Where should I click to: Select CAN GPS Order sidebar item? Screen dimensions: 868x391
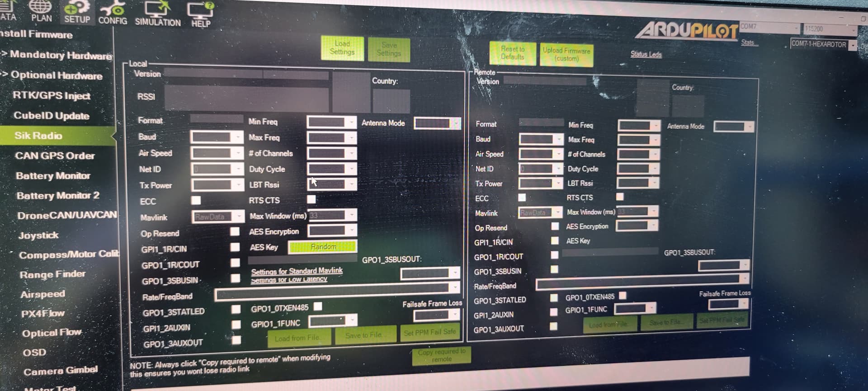55,155
